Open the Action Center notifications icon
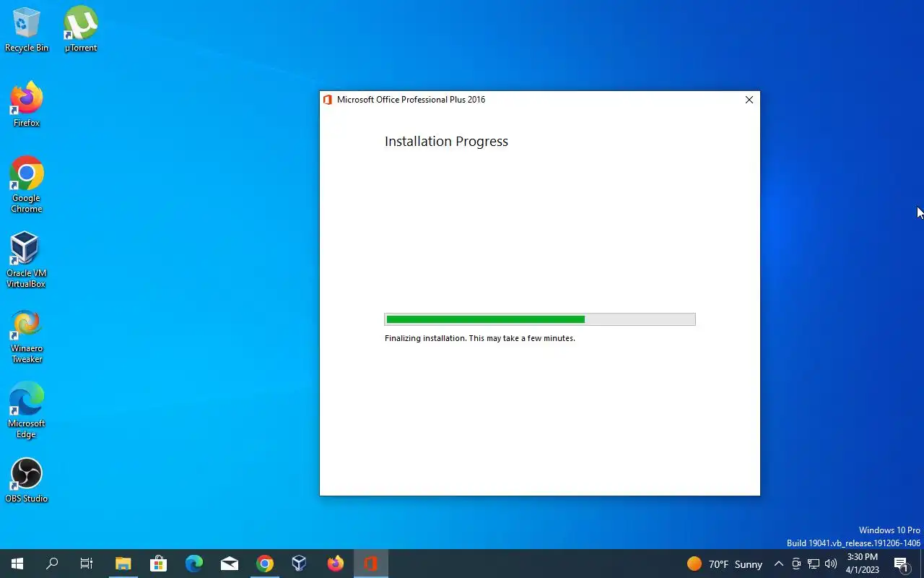The image size is (924, 578). click(x=902, y=564)
